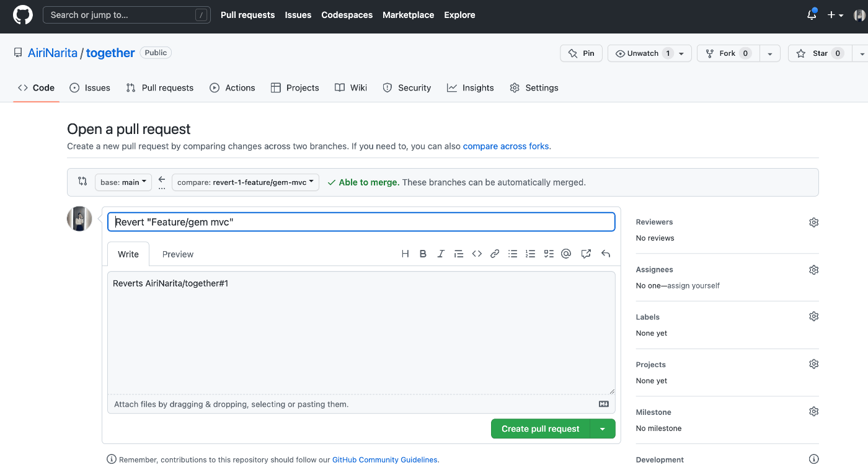868x467 pixels.
Task: Open the compare: revert-1-feature/gem-mvc dropdown
Action: 246,182
